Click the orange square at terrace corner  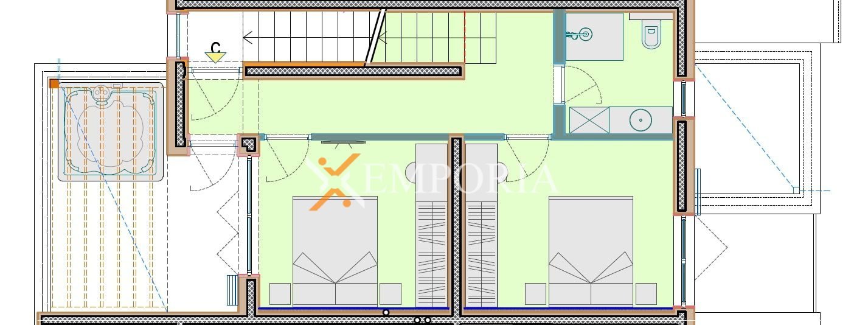(x=54, y=84)
